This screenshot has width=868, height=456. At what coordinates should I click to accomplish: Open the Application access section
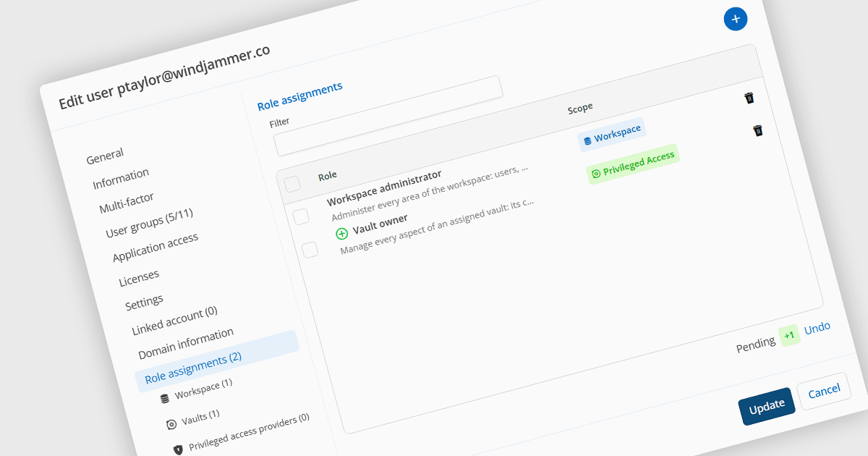pos(155,248)
